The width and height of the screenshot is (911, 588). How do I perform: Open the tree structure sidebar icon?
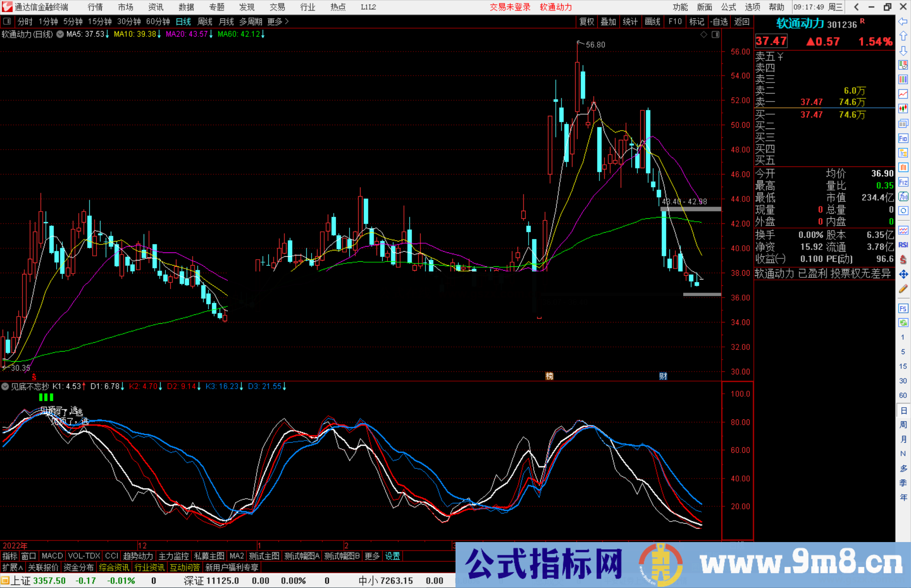tap(903, 153)
